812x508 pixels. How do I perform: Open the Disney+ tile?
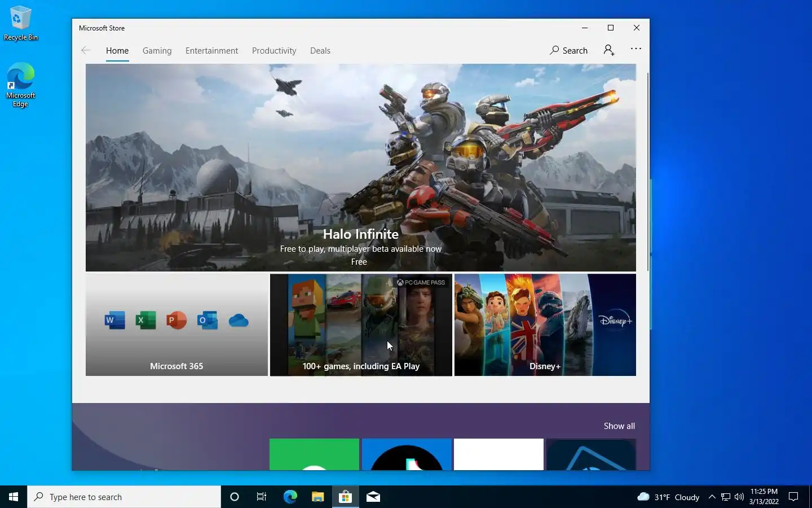tap(545, 325)
